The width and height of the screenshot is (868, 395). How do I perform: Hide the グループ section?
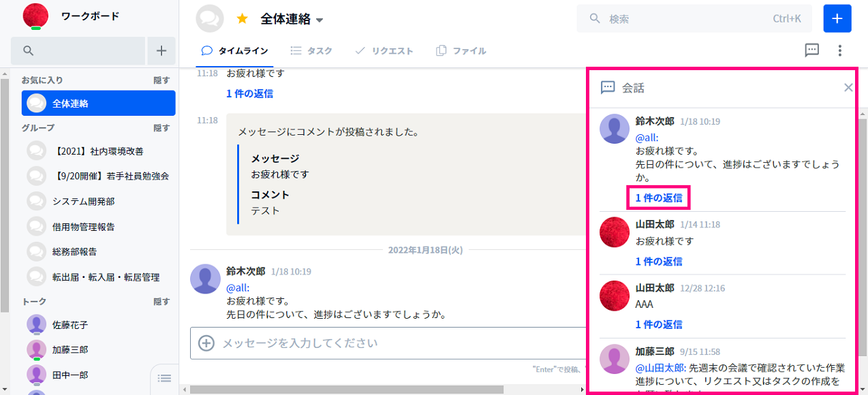point(161,128)
